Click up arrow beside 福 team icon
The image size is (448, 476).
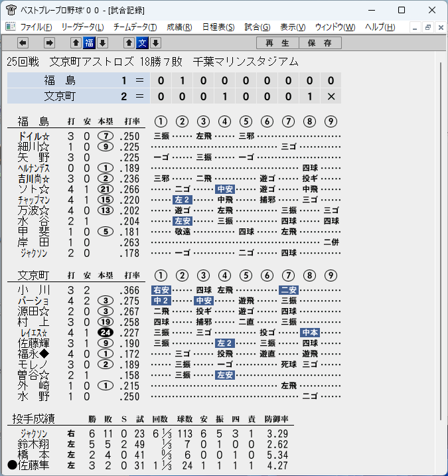tap(76, 42)
